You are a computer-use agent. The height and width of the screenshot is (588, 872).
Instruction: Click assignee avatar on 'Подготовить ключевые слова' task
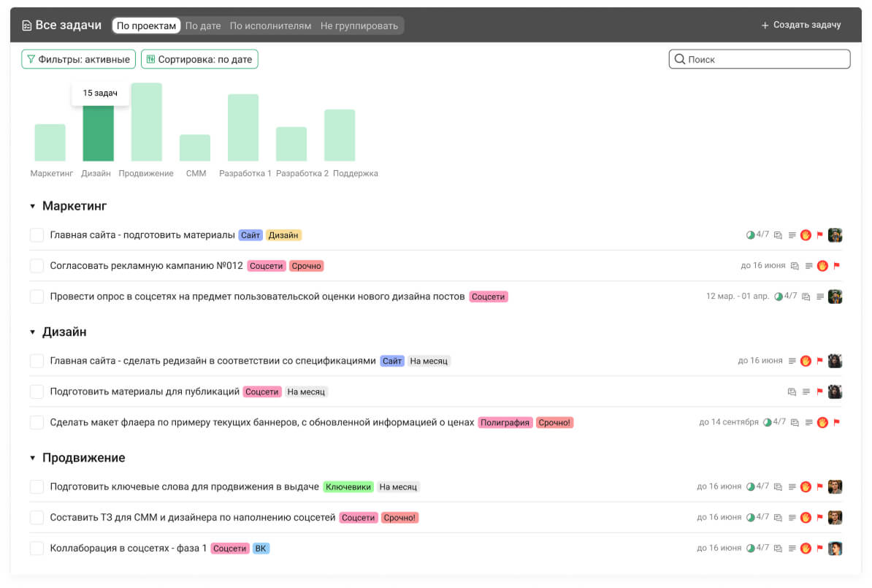835,486
